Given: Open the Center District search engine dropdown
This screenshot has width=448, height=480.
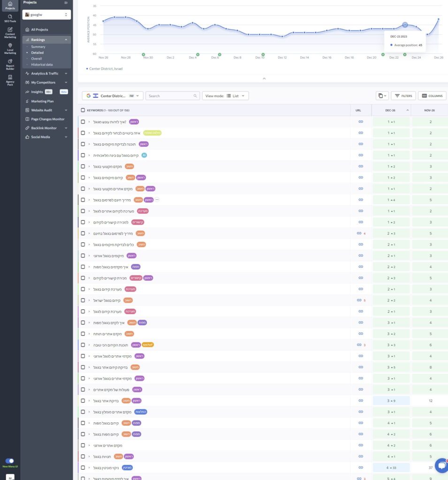Looking at the screenshot, I should [113, 96].
